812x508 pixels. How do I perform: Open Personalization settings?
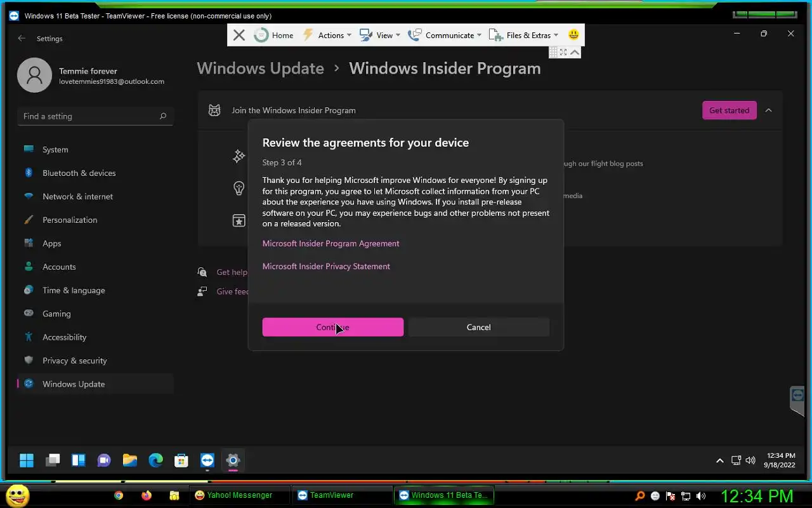95,220
